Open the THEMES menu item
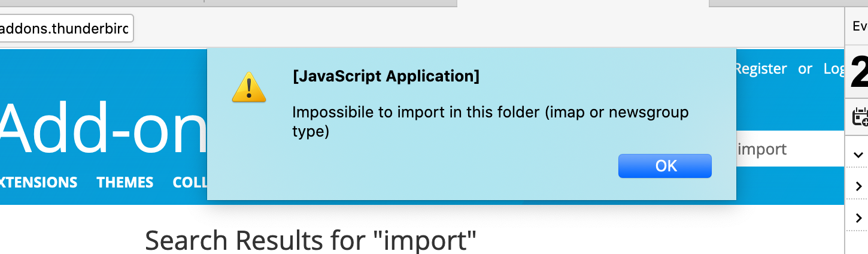Viewport: 868px width, 254px height. click(125, 182)
